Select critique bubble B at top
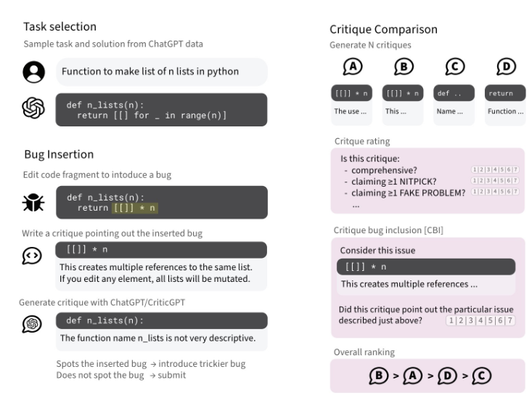Image resolution: width=532 pixels, height=409 pixels. (x=403, y=66)
